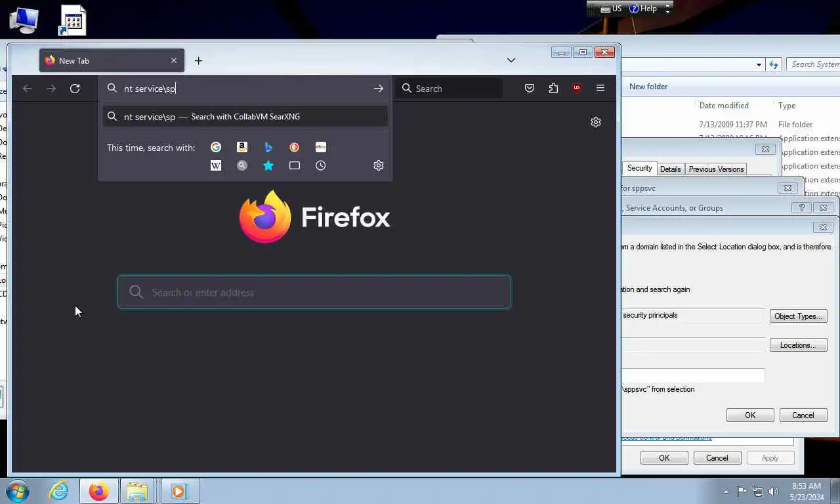Open language bar Help
840x504 pixels.
(643, 9)
